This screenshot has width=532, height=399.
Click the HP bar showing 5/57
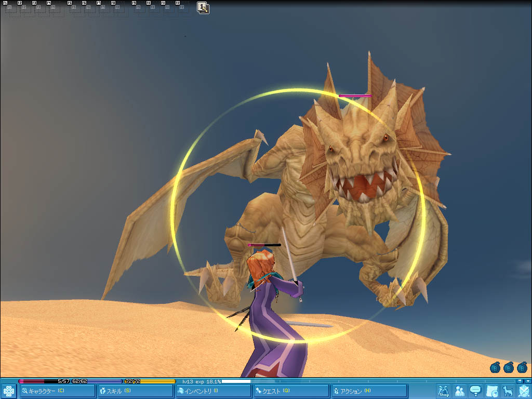tap(45, 381)
